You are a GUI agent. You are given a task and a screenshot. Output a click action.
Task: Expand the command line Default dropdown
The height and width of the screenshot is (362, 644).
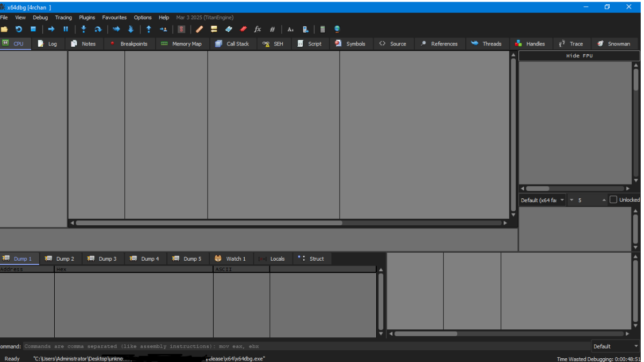point(616,346)
